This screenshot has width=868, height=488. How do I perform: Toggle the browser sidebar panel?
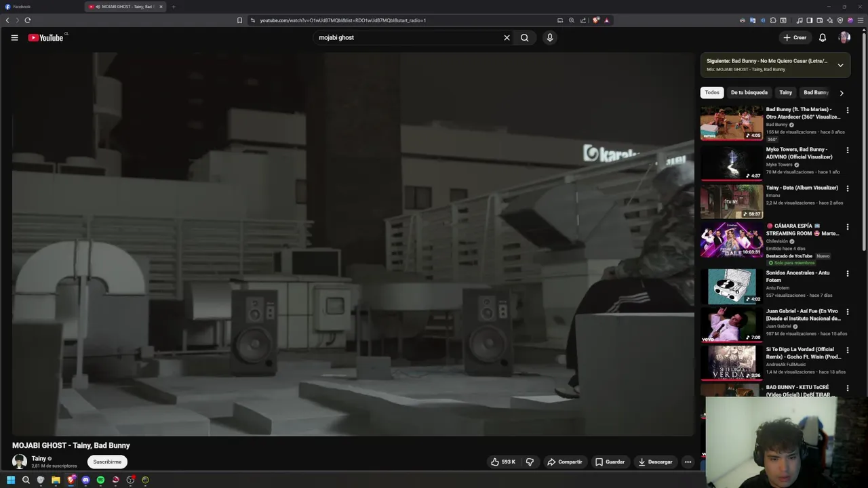click(x=810, y=20)
